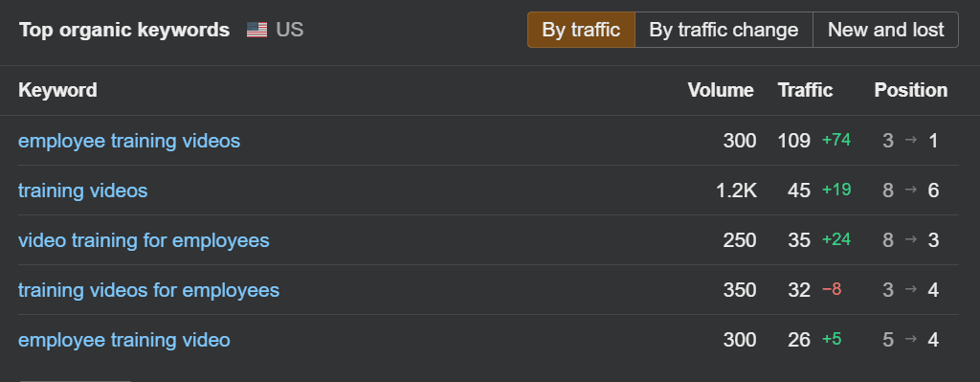Image resolution: width=980 pixels, height=382 pixels.
Task: Open the 'training videos' keyword link
Action: tap(83, 191)
